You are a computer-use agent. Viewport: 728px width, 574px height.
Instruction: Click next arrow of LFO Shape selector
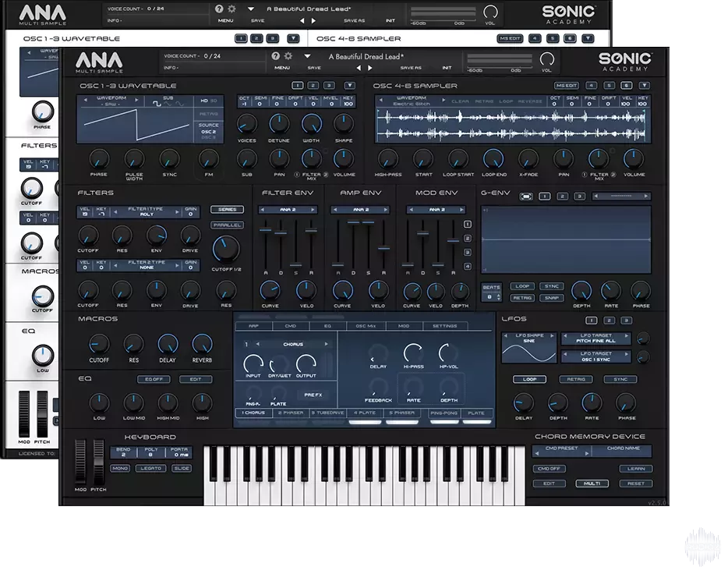(552, 335)
